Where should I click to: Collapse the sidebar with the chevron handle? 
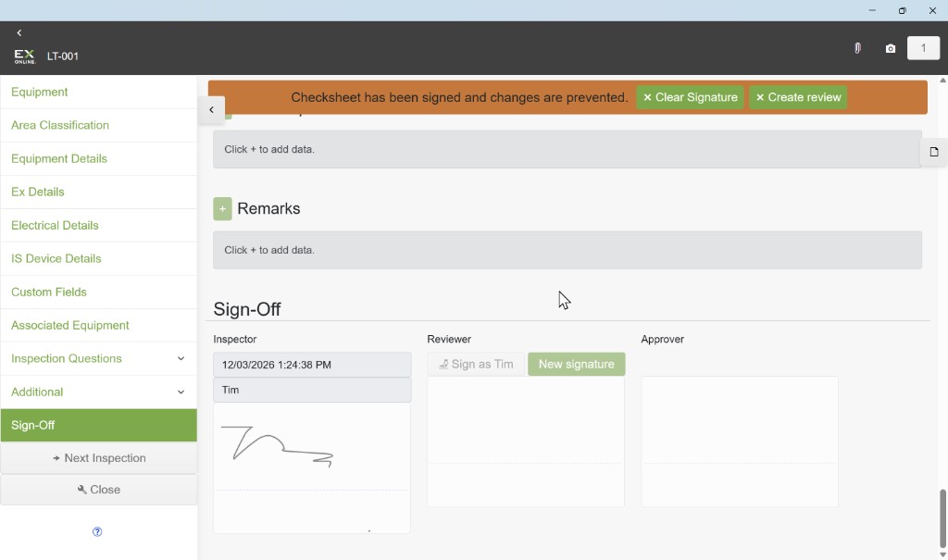click(212, 110)
